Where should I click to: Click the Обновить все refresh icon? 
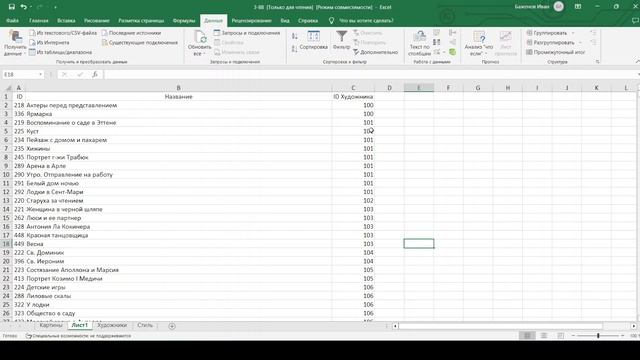200,37
